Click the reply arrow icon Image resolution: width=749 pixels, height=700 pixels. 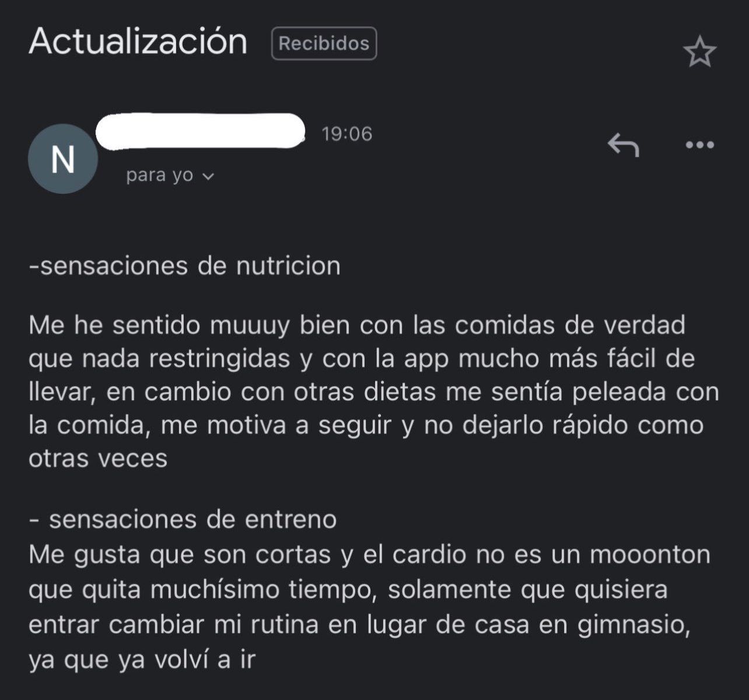pyautogui.click(x=623, y=145)
